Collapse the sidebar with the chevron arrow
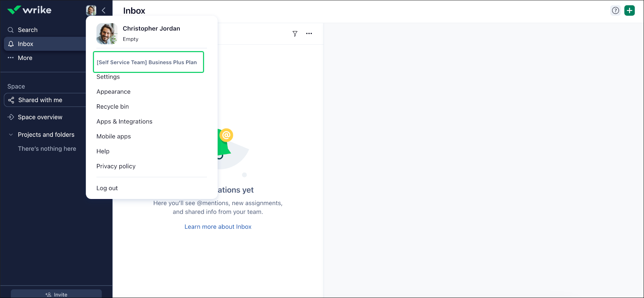Image resolution: width=644 pixels, height=298 pixels. 104,10
